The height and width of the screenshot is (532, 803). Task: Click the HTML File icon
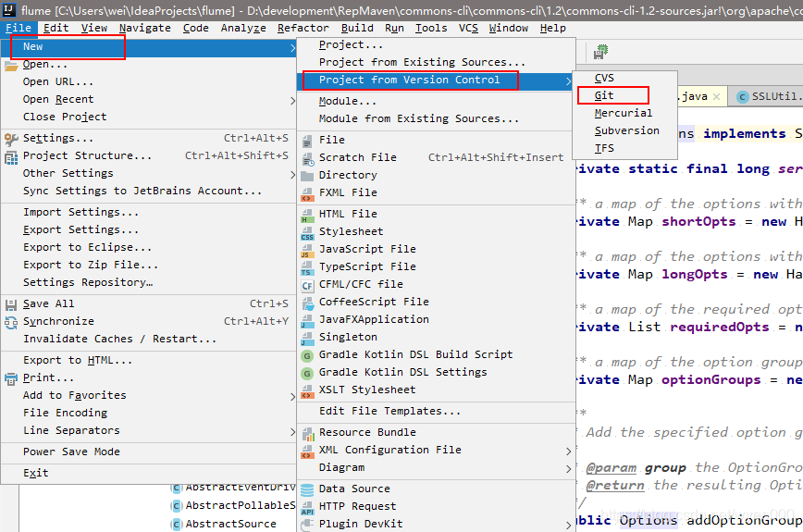click(307, 215)
